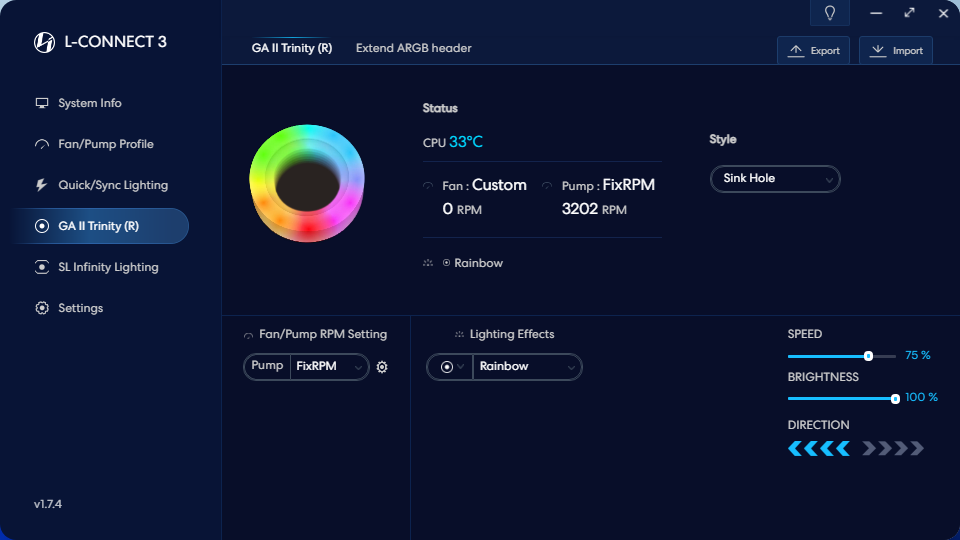Viewport: 960px width, 540px height.
Task: Click the Import button
Action: coord(896,51)
